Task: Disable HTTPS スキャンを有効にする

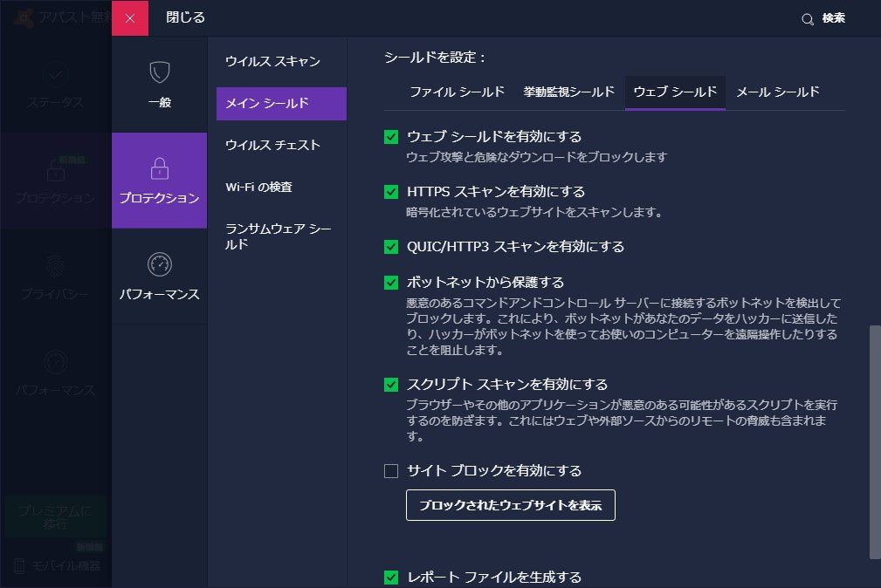Action: [390, 192]
